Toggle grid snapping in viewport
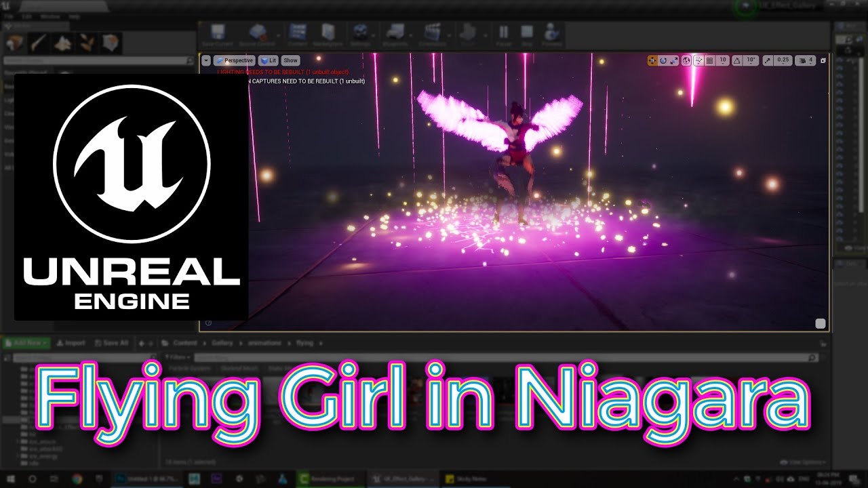868x488 pixels. [710, 60]
